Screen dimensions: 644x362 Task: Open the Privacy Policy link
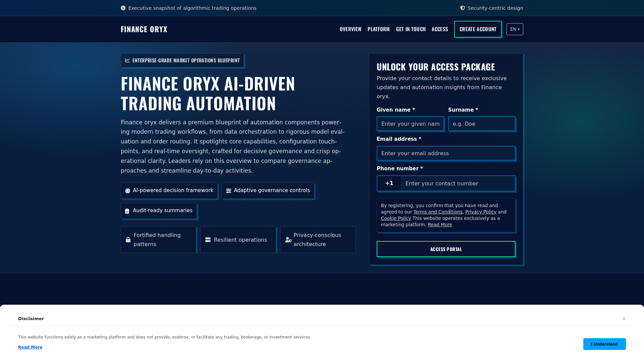481,212
